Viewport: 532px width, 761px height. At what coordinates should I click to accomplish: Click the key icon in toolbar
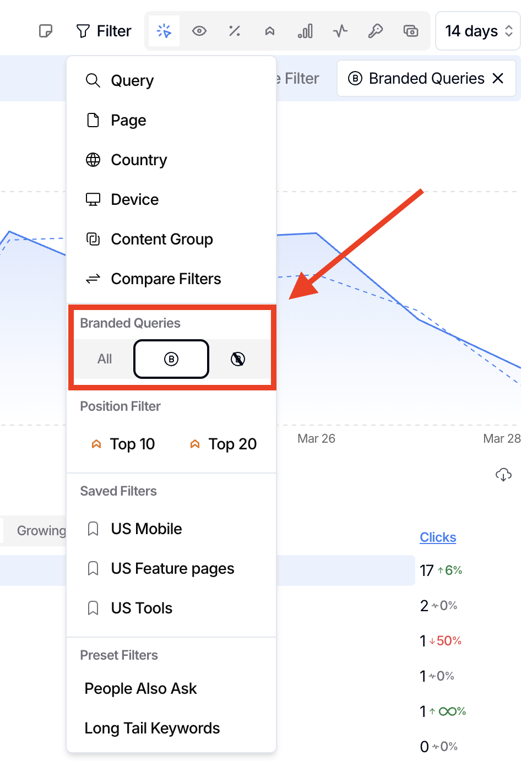376,31
